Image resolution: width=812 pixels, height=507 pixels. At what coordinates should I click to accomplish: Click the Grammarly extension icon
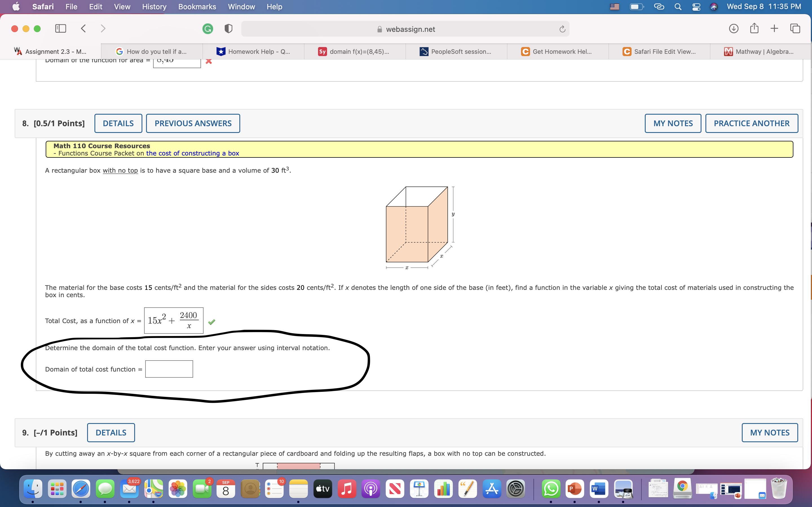pos(208,29)
